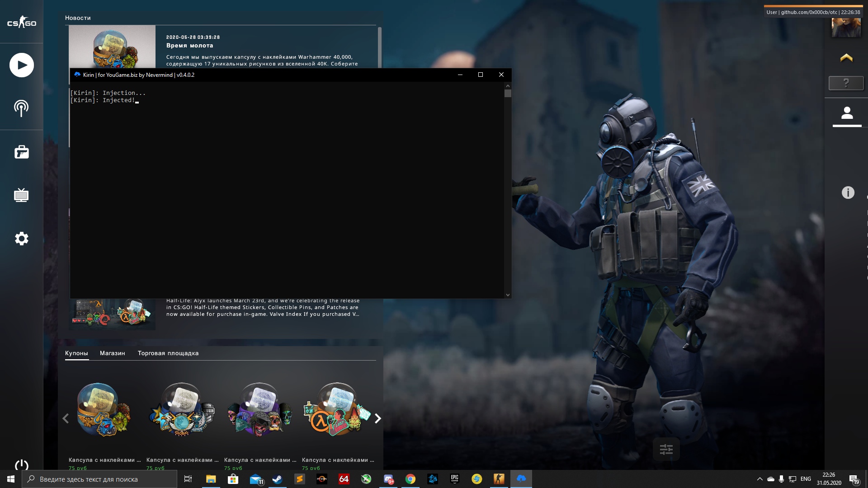This screenshot has height=488, width=868.
Task: Open the loadout sliders icon
Action: 666,449
